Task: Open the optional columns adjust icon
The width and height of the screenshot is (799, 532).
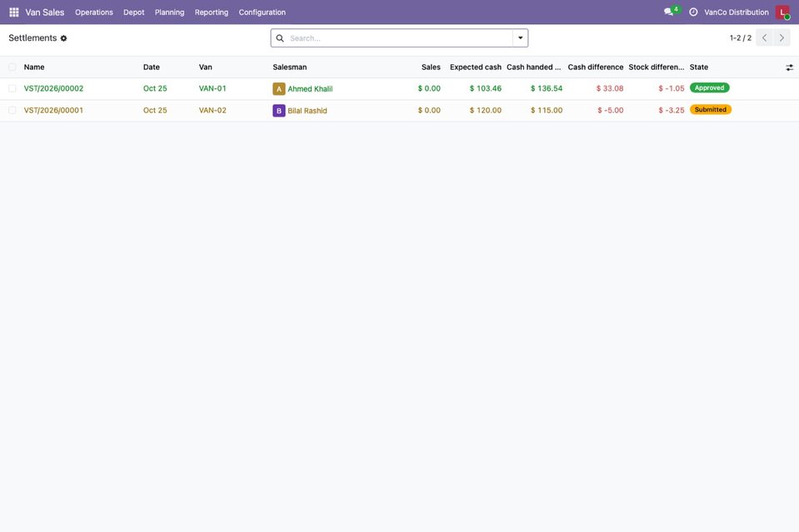Action: point(789,67)
